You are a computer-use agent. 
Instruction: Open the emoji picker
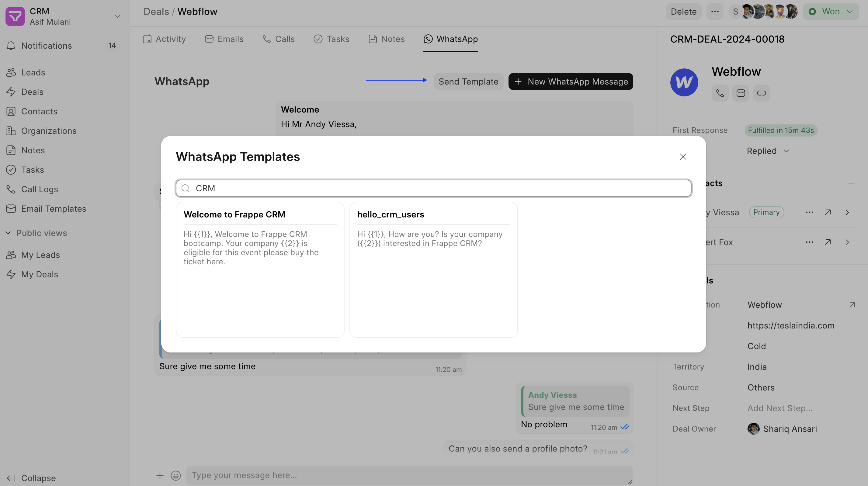[x=175, y=475]
